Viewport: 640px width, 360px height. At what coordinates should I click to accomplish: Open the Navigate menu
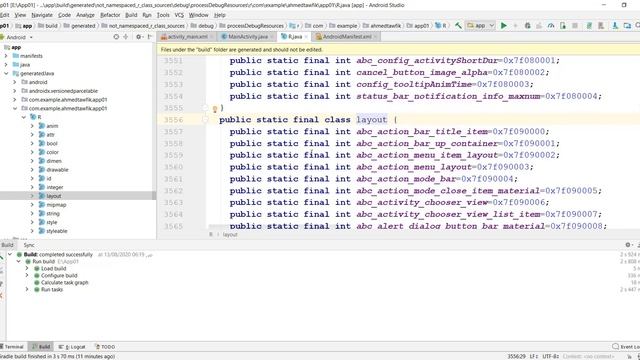point(42,15)
